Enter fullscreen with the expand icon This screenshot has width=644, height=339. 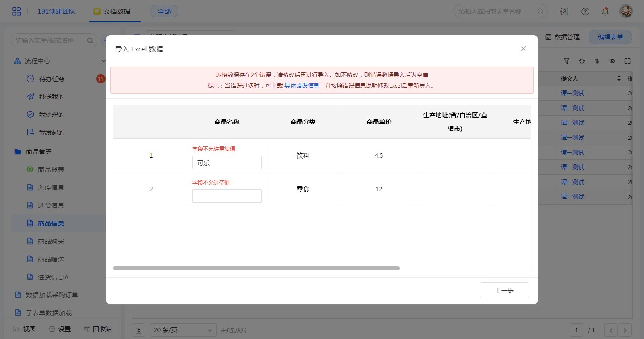(627, 61)
